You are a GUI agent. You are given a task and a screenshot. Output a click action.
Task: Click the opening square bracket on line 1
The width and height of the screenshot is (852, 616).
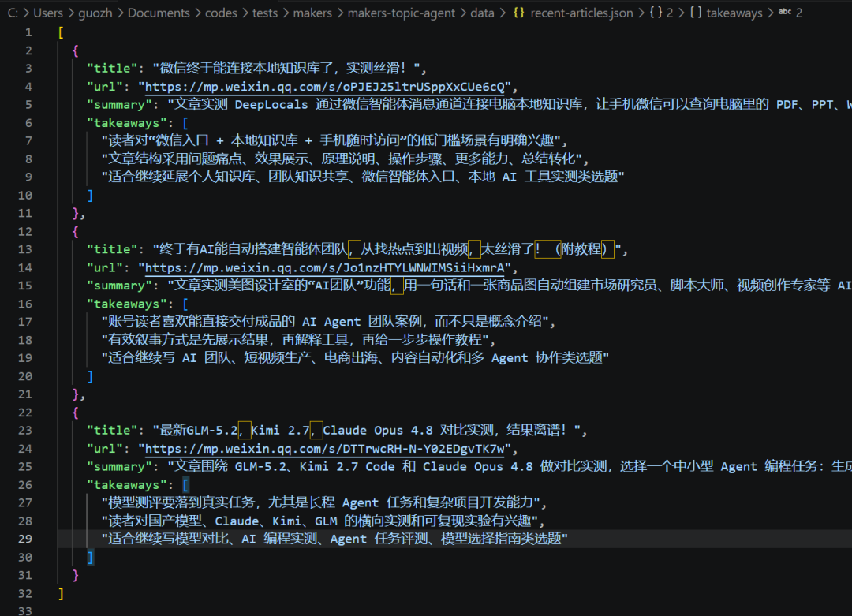pos(61,32)
